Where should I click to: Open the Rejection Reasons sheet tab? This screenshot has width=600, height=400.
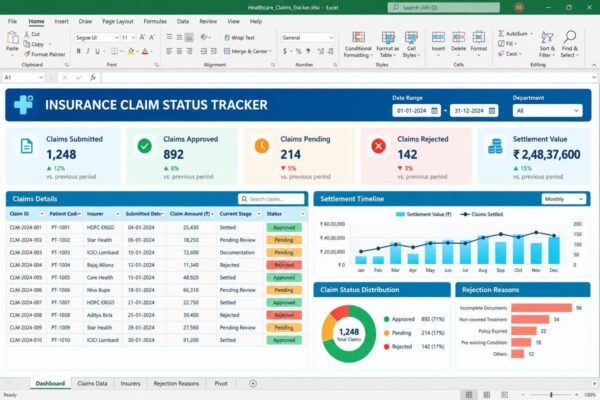pyautogui.click(x=176, y=383)
